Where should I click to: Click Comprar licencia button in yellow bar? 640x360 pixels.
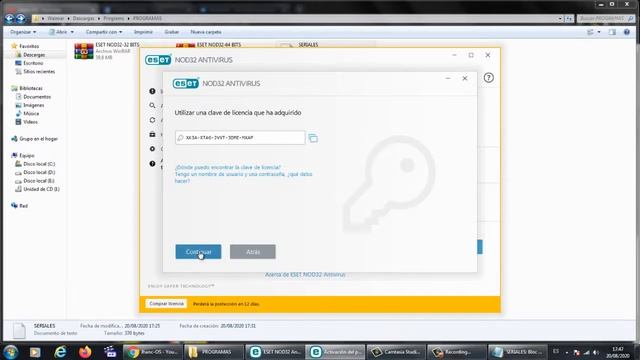click(x=166, y=304)
